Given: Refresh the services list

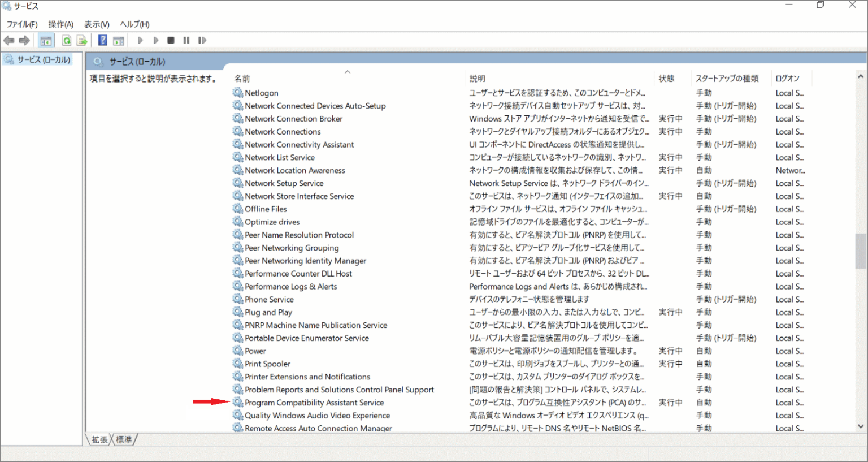Looking at the screenshot, I should click(x=67, y=40).
